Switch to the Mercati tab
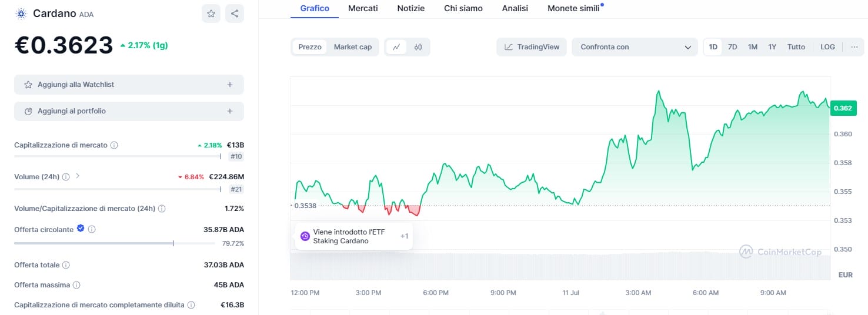 (x=363, y=8)
